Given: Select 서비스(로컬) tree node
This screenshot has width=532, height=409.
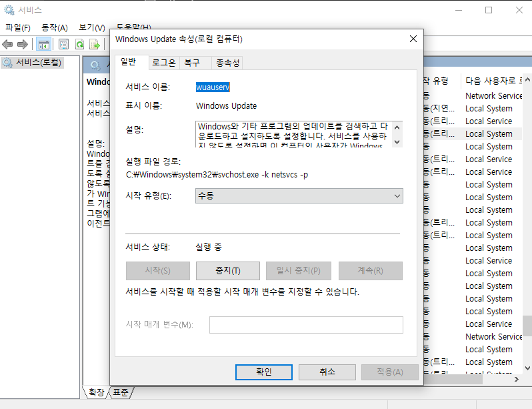Looking at the screenshot, I should coord(32,63).
